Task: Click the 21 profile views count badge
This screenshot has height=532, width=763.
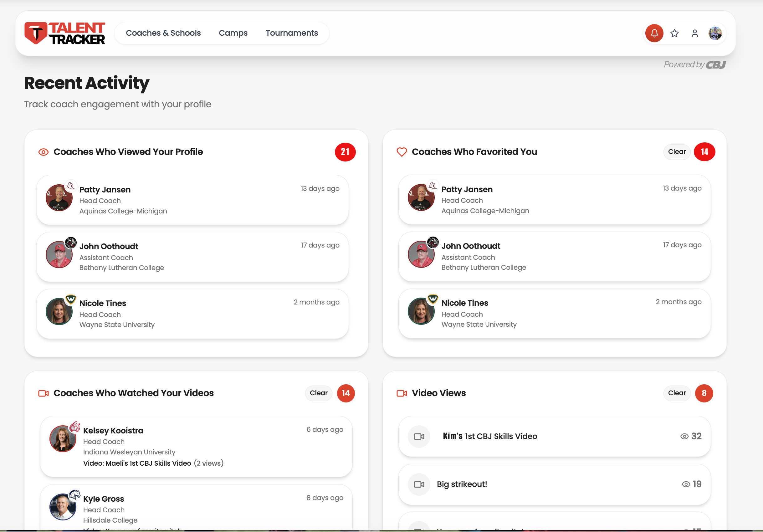Action: pyautogui.click(x=345, y=152)
